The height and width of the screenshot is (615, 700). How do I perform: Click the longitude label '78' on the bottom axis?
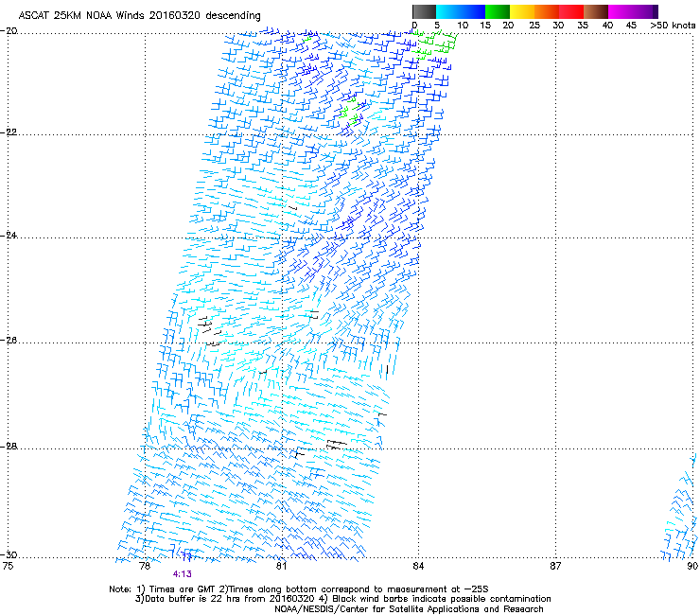[145, 566]
